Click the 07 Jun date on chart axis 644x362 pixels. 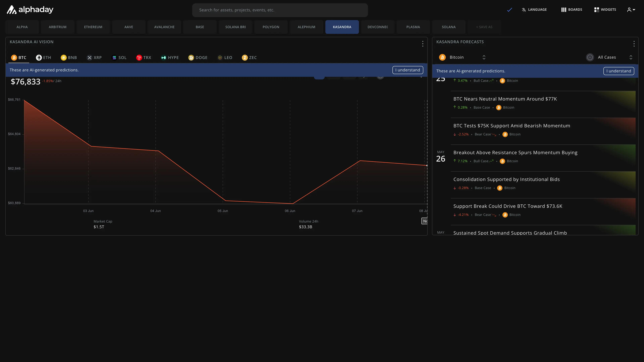click(x=357, y=211)
